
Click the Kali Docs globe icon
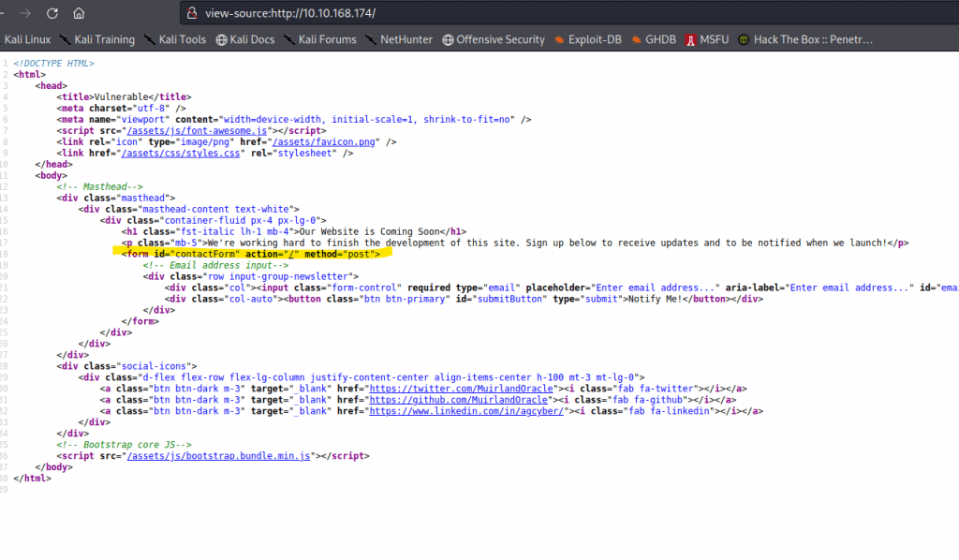pyautogui.click(x=221, y=39)
